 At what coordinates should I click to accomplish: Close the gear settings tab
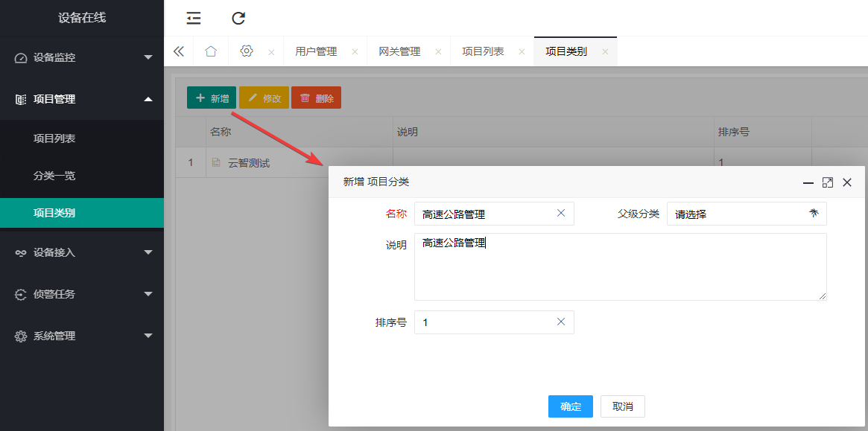point(271,52)
